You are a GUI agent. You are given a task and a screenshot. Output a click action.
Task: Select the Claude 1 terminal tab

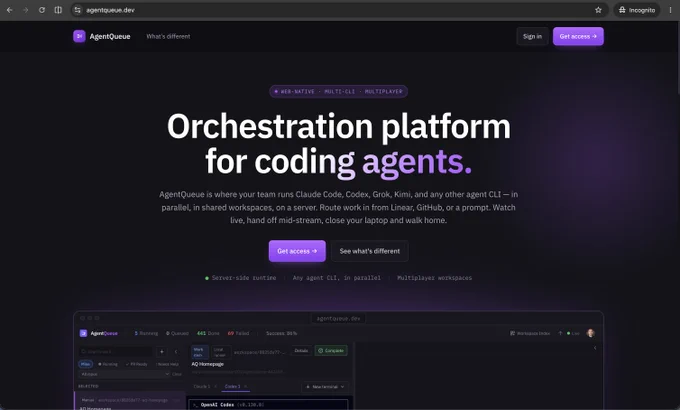(x=202, y=387)
